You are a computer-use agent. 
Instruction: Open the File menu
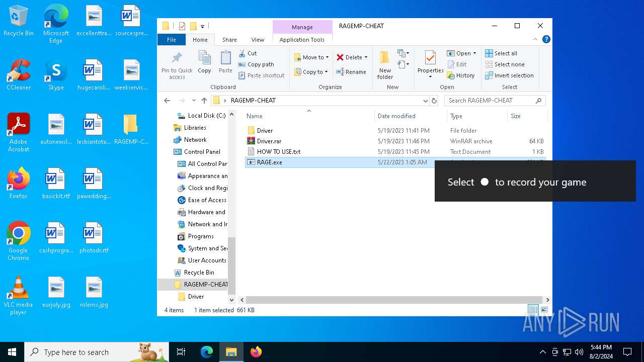tap(172, 40)
